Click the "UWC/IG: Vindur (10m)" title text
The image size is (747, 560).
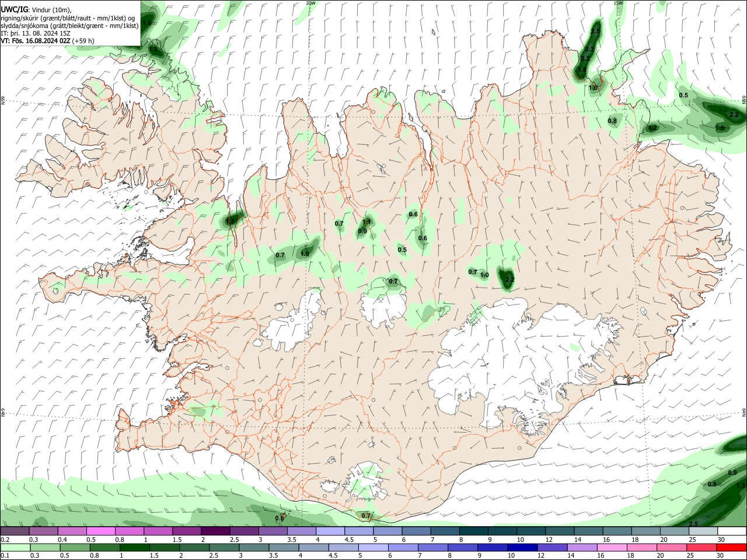pyautogui.click(x=36, y=10)
